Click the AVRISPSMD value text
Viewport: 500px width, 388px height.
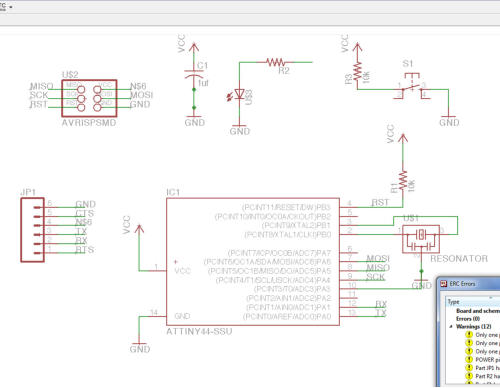coord(89,123)
